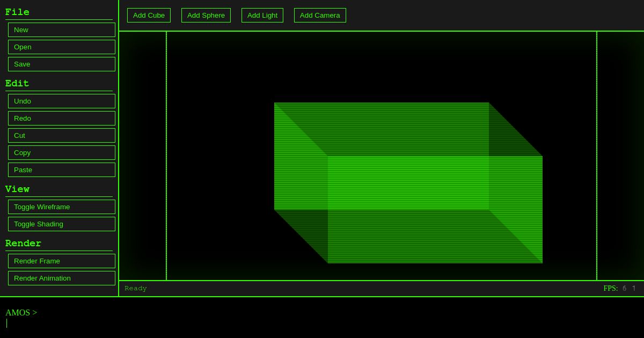Screen dimensions: 644x338
Task: Cut the selected object
Action: [x=61, y=135]
